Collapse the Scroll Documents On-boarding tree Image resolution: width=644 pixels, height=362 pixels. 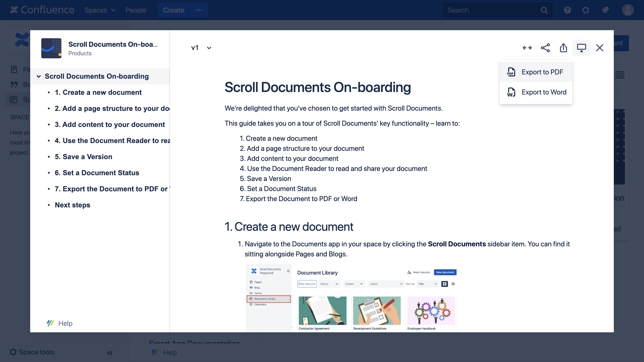pyautogui.click(x=39, y=76)
